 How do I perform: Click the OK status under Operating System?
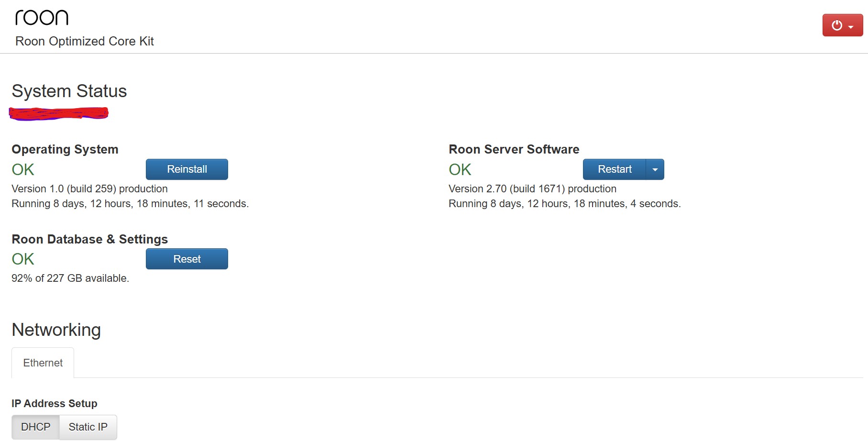coord(23,169)
